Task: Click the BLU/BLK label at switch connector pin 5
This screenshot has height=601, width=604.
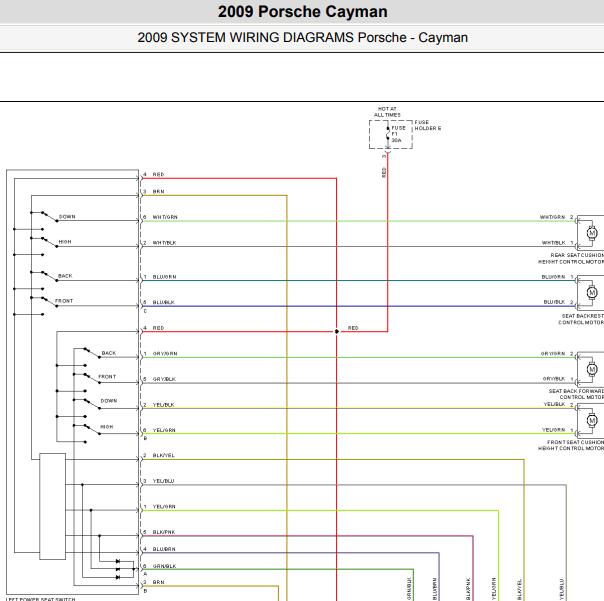Action: [x=164, y=302]
